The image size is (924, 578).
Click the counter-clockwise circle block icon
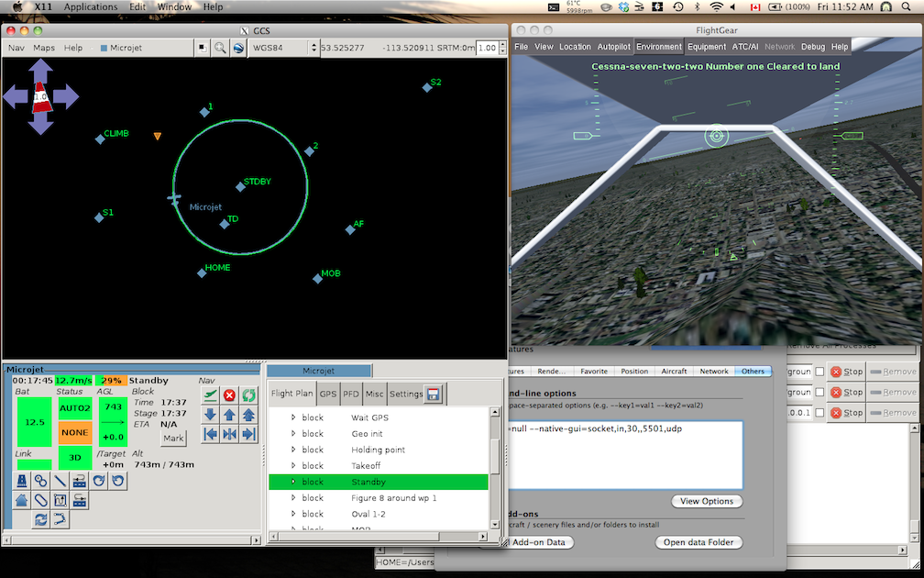[x=118, y=482]
